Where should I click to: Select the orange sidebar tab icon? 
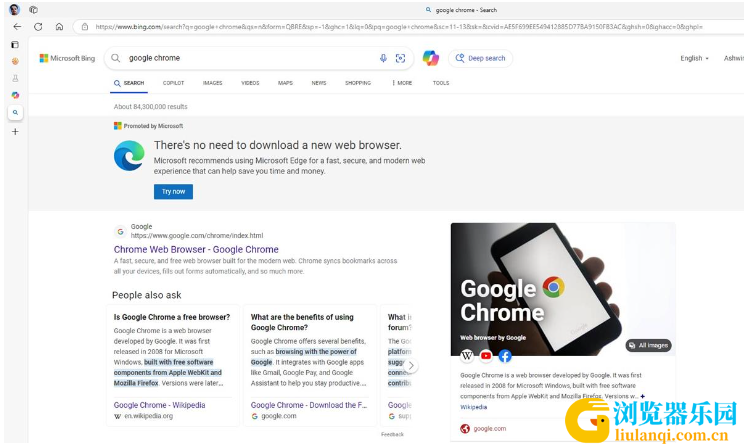point(15,61)
